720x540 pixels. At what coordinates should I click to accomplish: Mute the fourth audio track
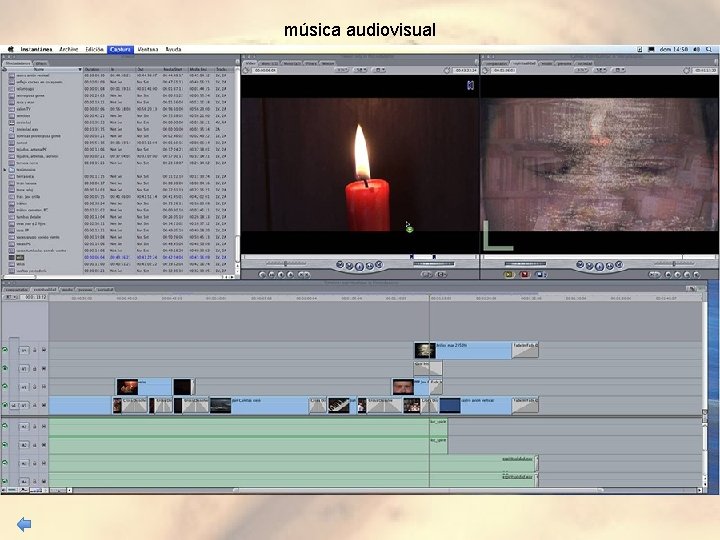(5, 481)
